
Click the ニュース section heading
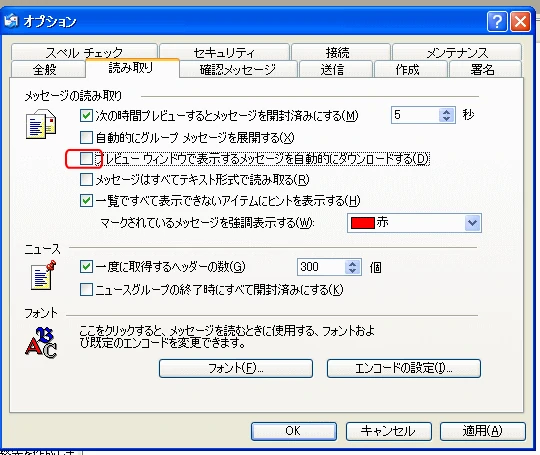click(x=42, y=249)
